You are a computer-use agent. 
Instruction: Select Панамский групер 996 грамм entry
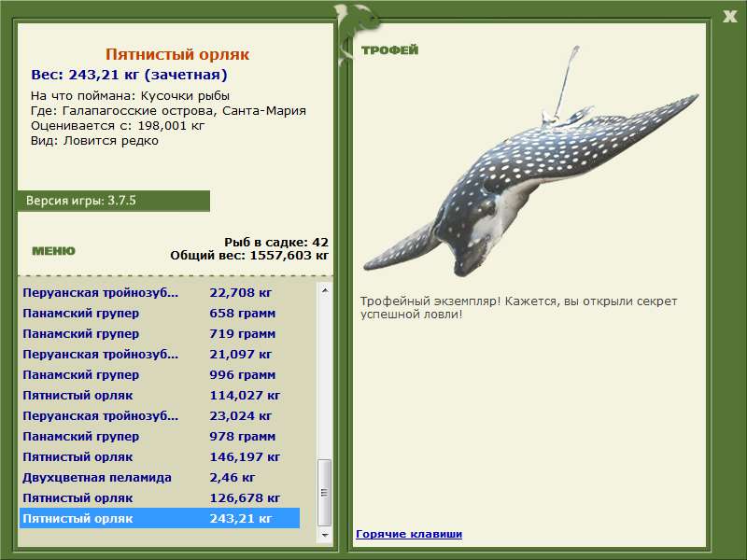(160, 375)
